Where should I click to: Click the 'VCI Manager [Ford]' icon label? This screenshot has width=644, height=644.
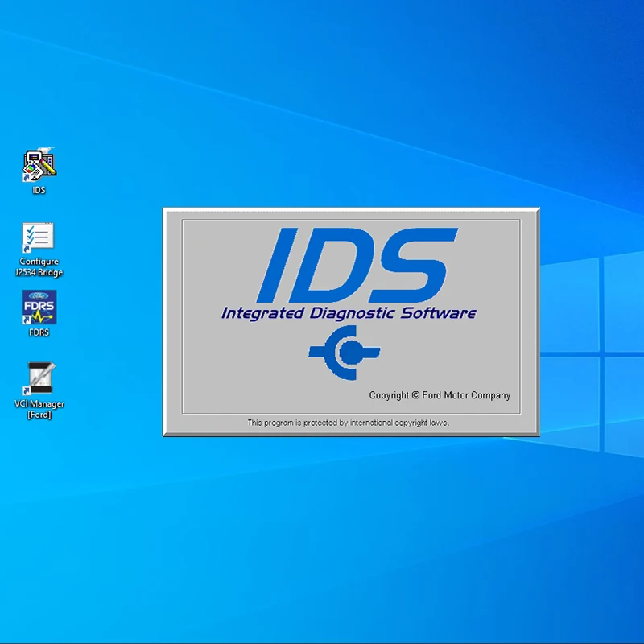(x=39, y=409)
